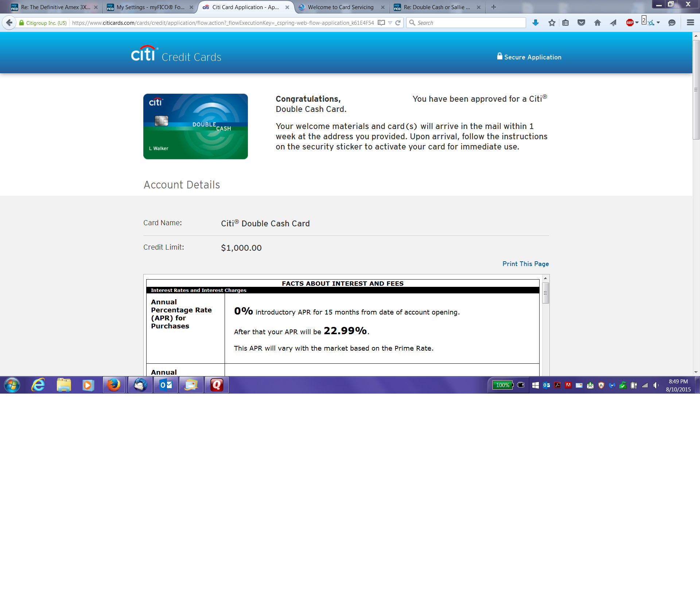Save page to Pocket

(x=581, y=23)
